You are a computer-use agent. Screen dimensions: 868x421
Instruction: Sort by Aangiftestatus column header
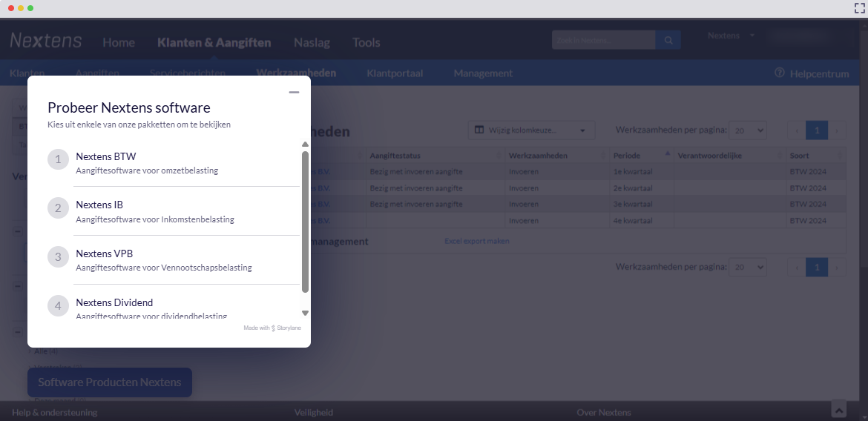pos(435,156)
